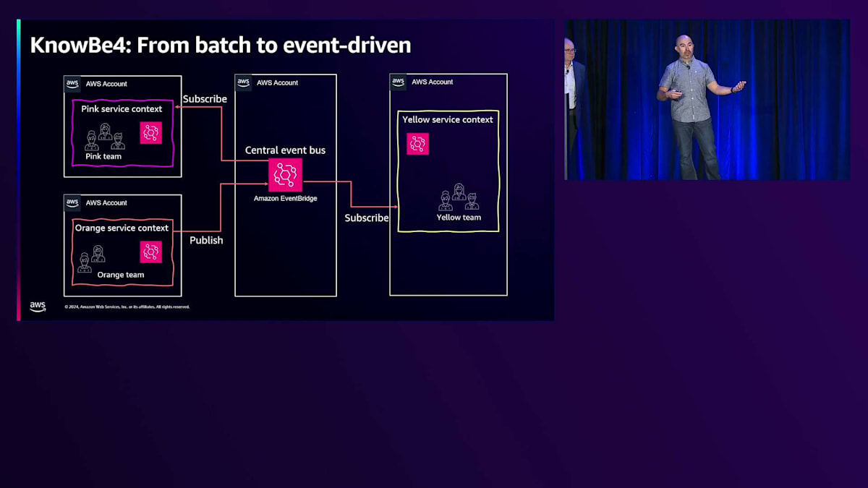Click the 'Central event bus' label
This screenshot has width=868, height=488.
285,150
